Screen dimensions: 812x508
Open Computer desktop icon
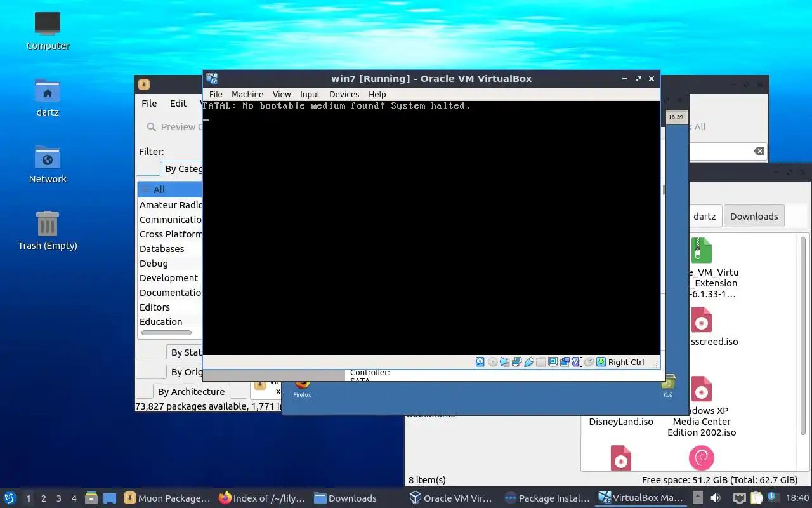pos(48,30)
